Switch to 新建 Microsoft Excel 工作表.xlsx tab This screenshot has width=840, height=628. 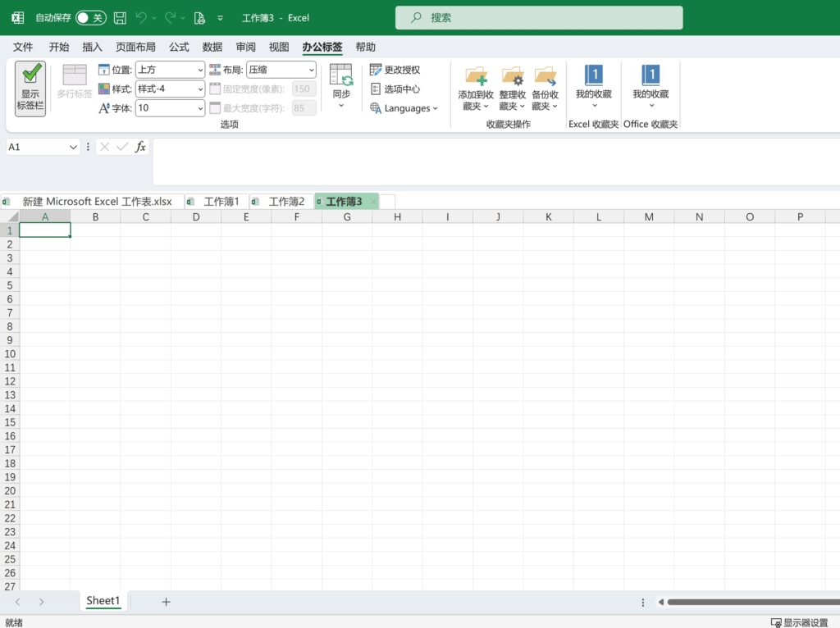point(92,202)
